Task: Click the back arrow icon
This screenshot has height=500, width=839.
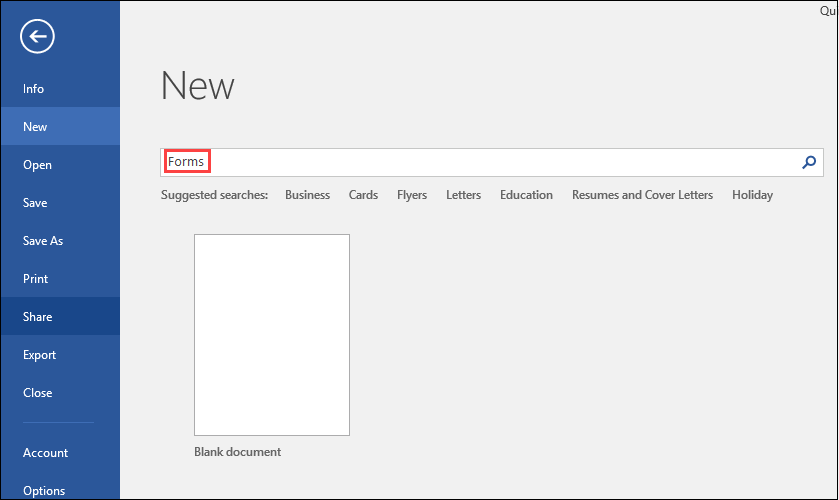Action: tap(37, 37)
